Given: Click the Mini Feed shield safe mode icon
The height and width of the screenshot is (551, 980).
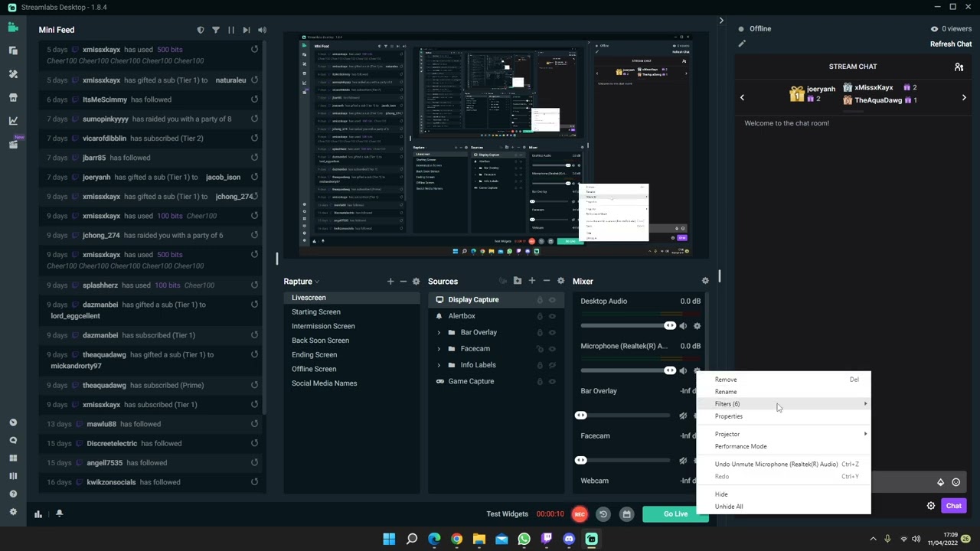Looking at the screenshot, I should tap(201, 30).
